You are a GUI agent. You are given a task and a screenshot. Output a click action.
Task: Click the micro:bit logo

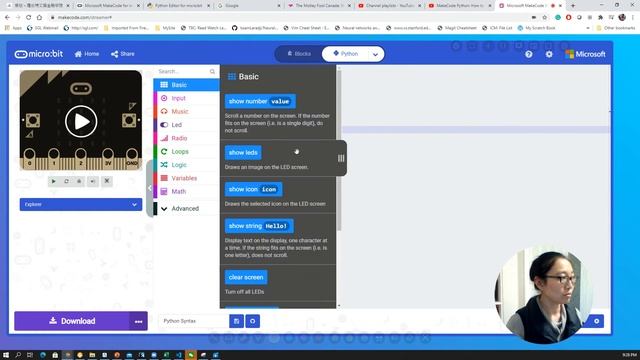click(x=39, y=54)
